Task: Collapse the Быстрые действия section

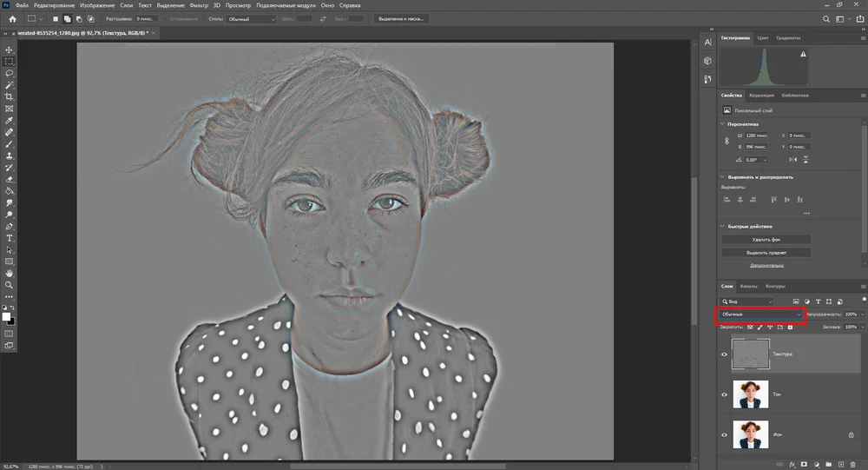Action: [x=723, y=226]
